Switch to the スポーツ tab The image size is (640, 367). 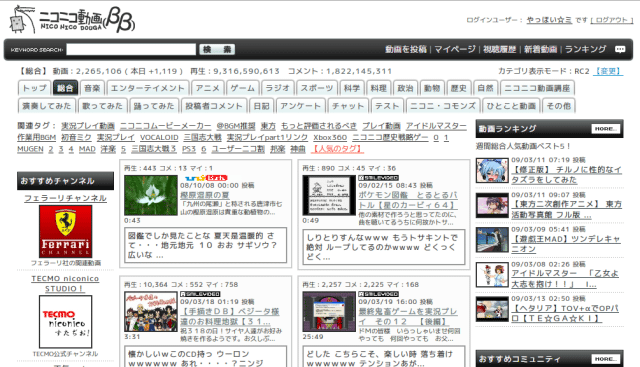click(317, 88)
